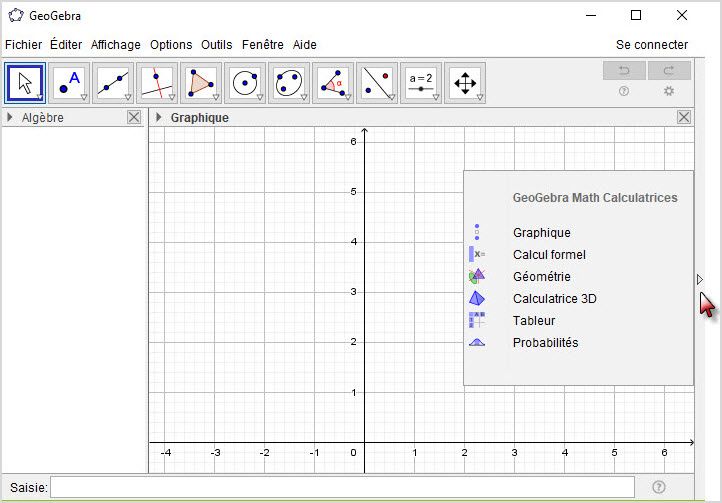The height and width of the screenshot is (503, 722).
Task: Click the Graphique calculator icon
Action: point(477,232)
